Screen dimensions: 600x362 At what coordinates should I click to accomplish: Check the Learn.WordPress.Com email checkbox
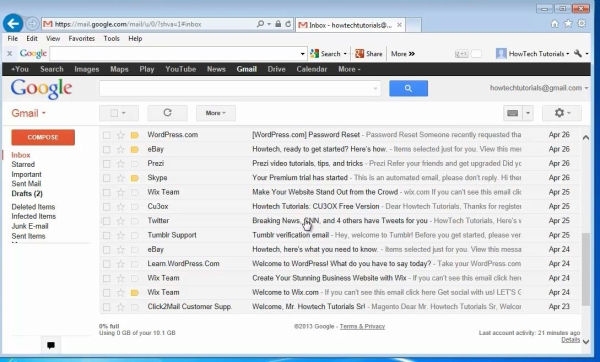click(107, 264)
